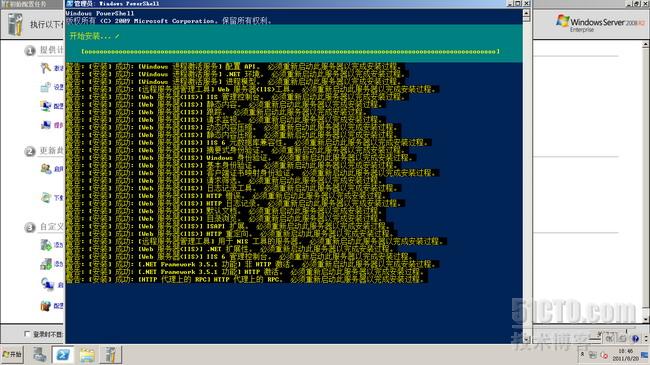Image resolution: width=650 pixels, height=365 pixels.
Task: Select the PowerShell taskbar button
Action: click(x=63, y=355)
